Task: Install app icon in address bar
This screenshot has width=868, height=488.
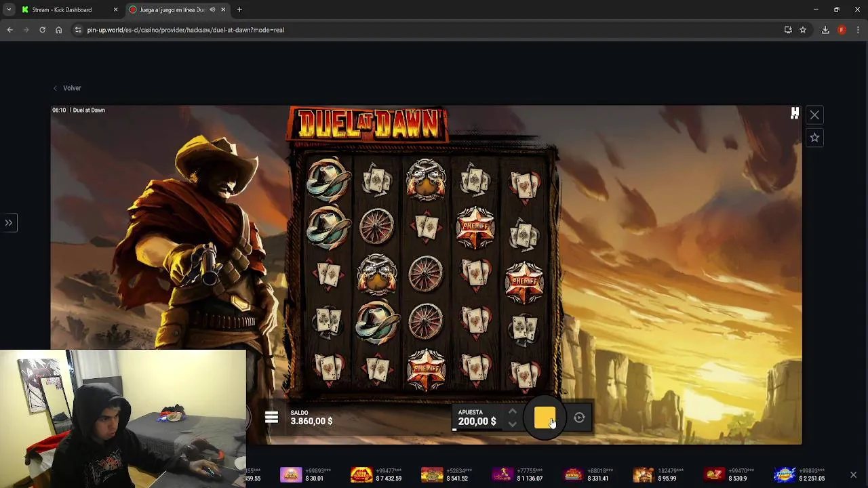Action: pos(788,30)
